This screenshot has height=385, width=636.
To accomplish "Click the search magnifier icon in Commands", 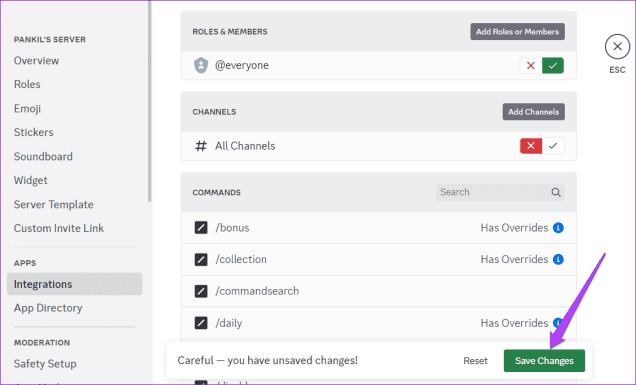I will [x=556, y=192].
